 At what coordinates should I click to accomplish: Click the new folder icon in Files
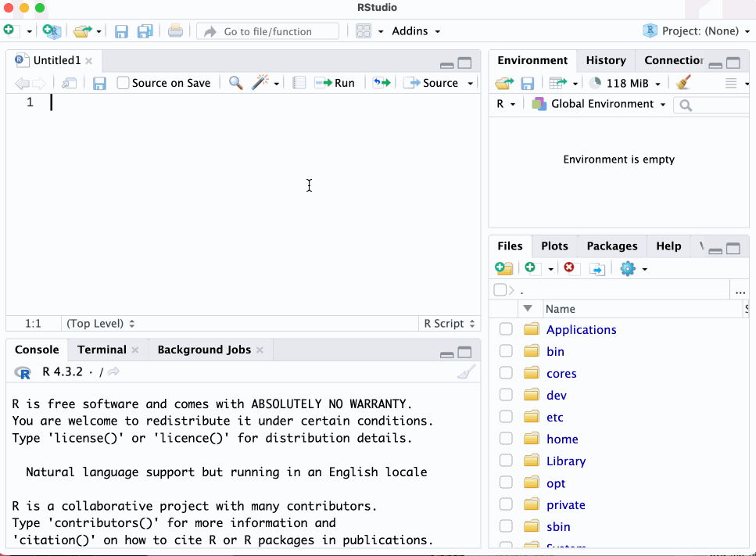click(504, 268)
